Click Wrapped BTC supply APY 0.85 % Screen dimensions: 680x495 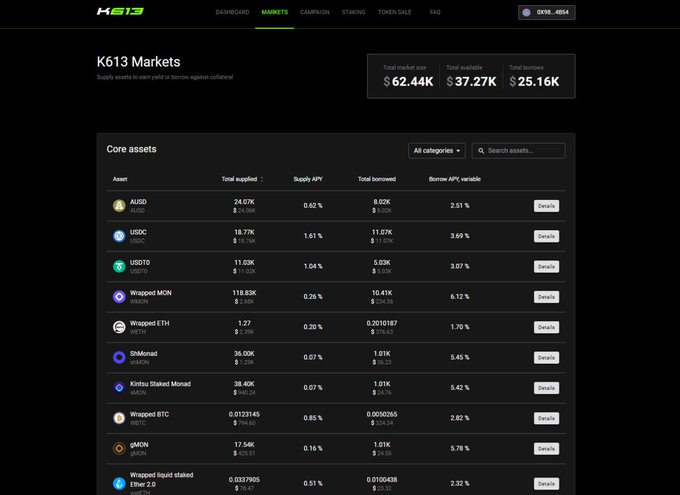click(x=313, y=418)
